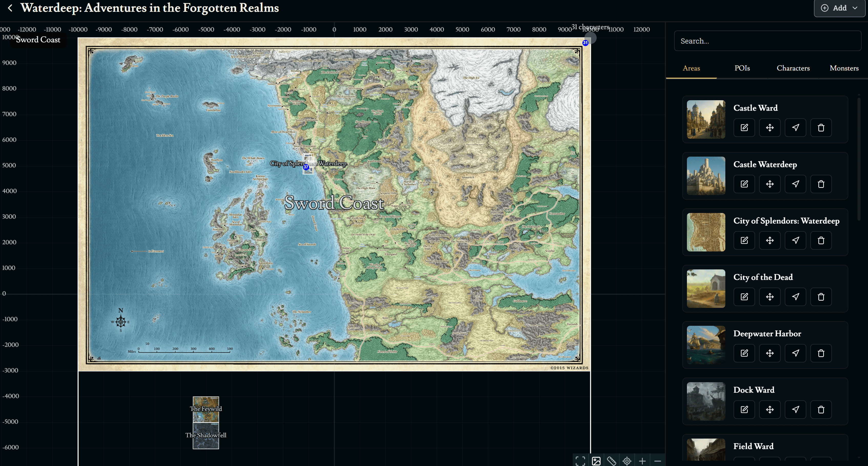Edit the City of the Dead area

pyautogui.click(x=744, y=297)
